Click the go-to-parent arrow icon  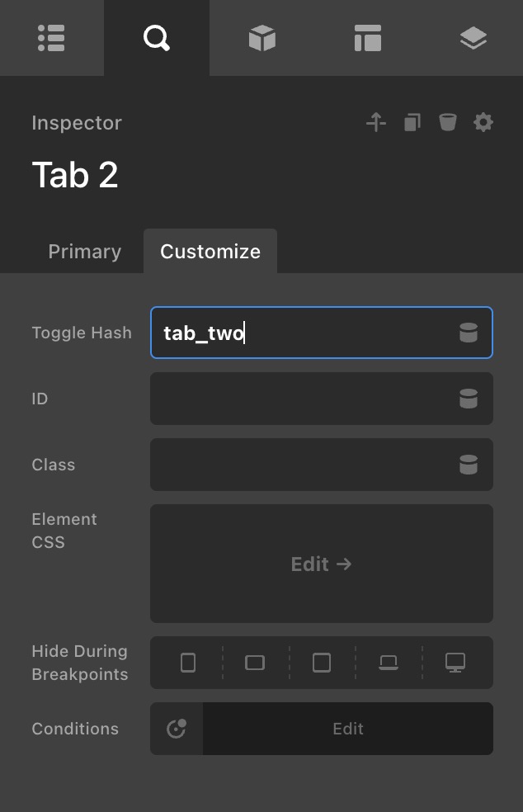pos(376,123)
